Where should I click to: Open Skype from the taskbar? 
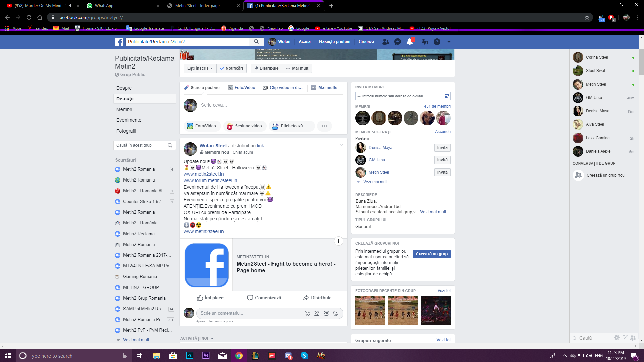(305, 356)
